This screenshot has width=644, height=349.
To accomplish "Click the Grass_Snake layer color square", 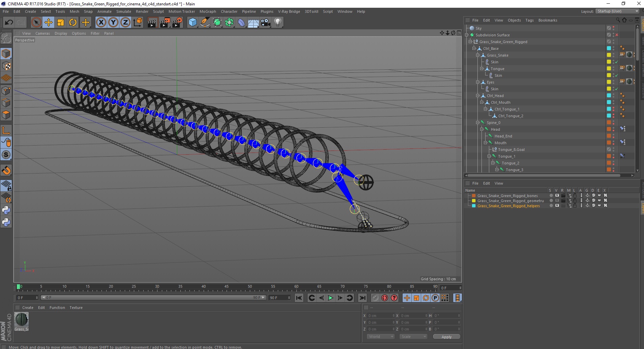I will point(609,55).
